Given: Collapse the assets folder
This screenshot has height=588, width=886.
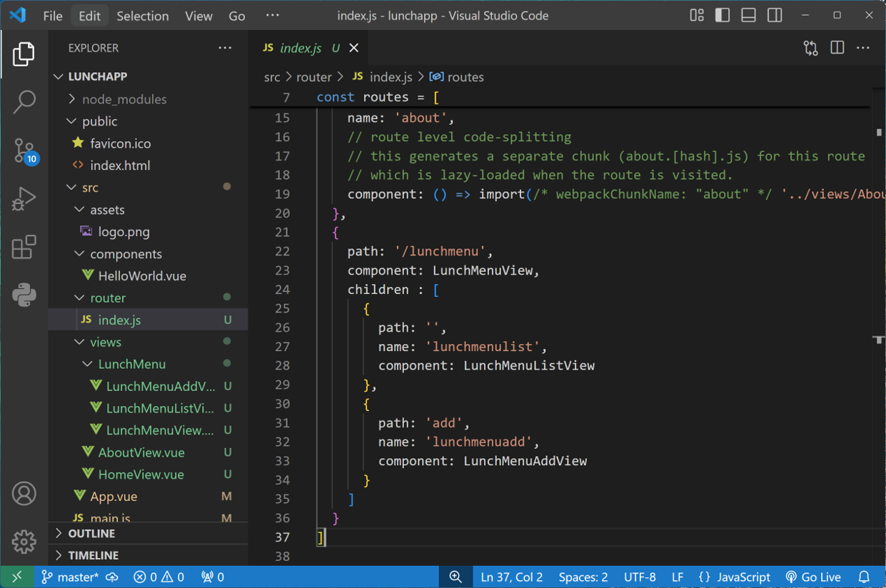Looking at the screenshot, I should [x=148, y=210].
